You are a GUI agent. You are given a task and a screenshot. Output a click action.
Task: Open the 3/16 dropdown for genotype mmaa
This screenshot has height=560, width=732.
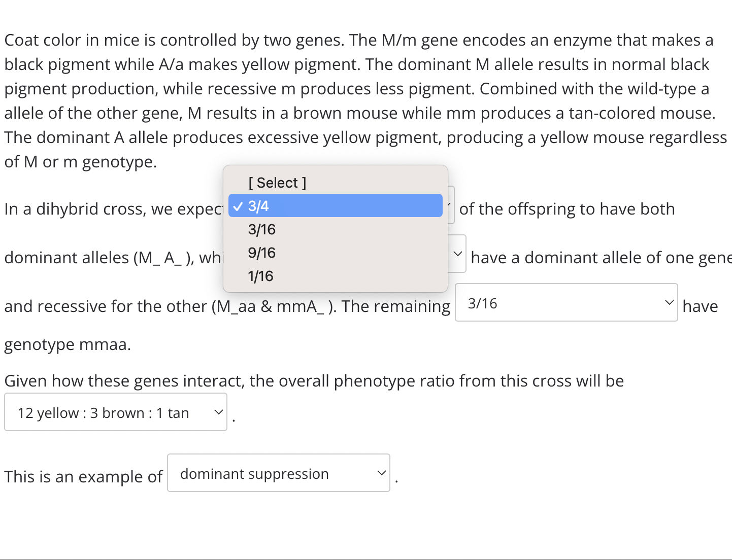(566, 303)
